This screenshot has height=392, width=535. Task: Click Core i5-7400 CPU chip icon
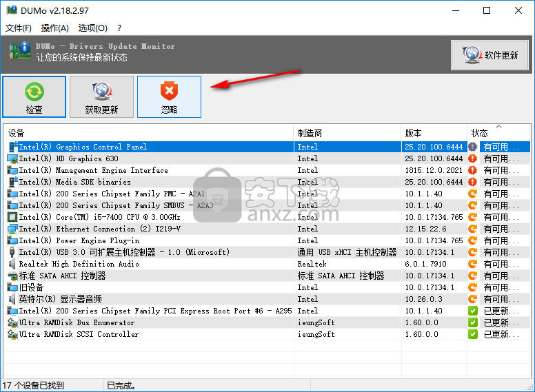click(x=12, y=217)
